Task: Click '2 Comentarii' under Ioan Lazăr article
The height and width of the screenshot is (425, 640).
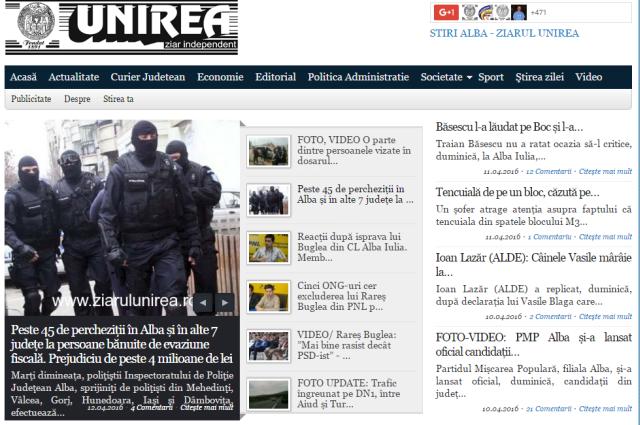Action: point(550,316)
